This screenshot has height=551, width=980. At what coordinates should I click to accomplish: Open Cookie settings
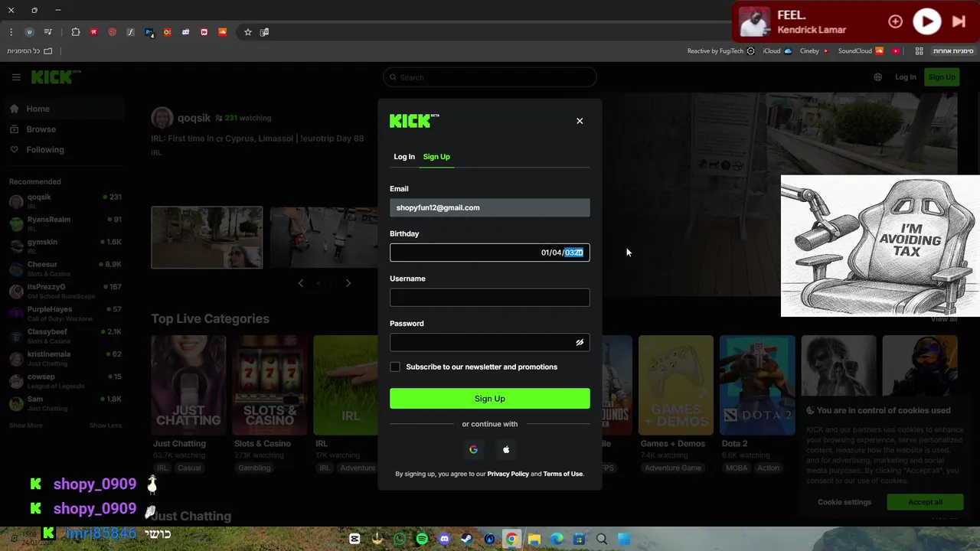844,502
